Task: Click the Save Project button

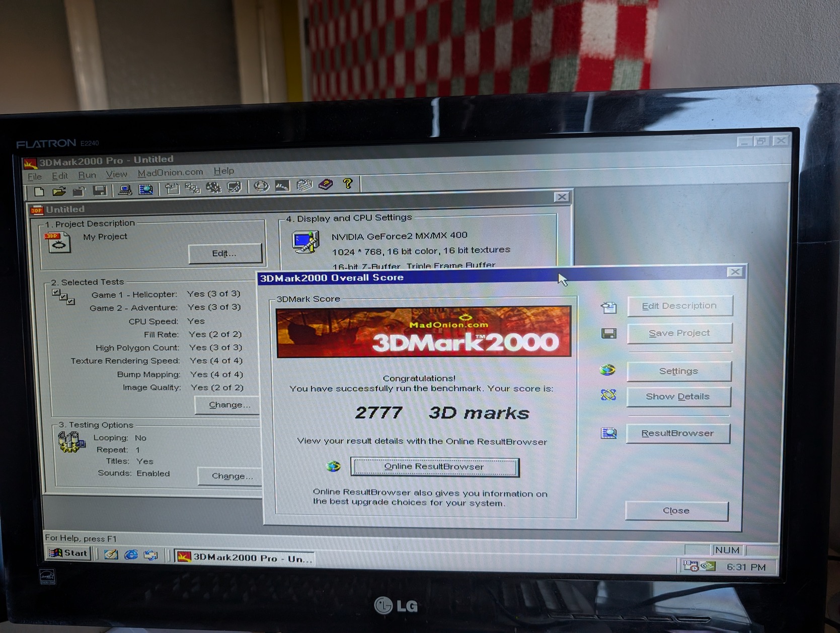Action: pyautogui.click(x=679, y=333)
